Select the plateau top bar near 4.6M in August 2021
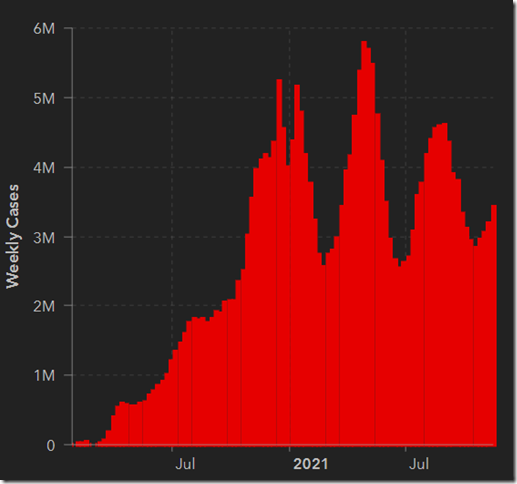 (x=444, y=285)
